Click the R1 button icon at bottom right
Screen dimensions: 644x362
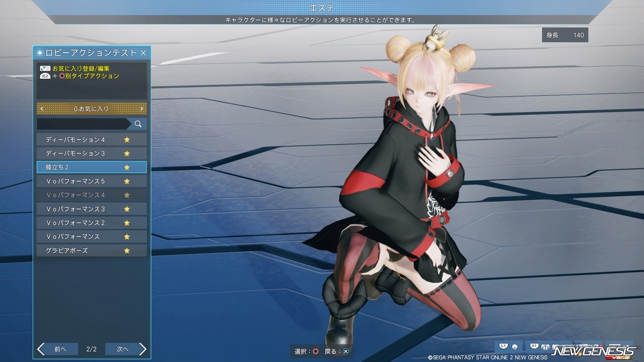[535, 346]
